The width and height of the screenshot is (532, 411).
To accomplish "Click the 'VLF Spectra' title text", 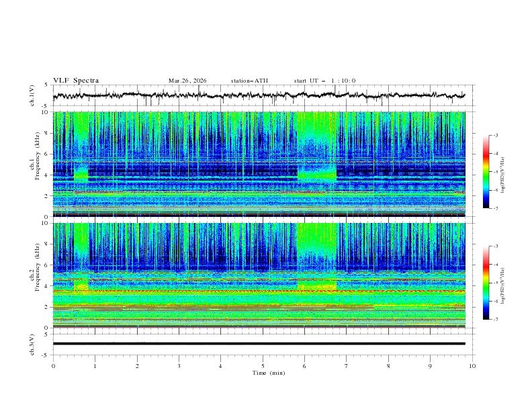I will click(x=76, y=81).
